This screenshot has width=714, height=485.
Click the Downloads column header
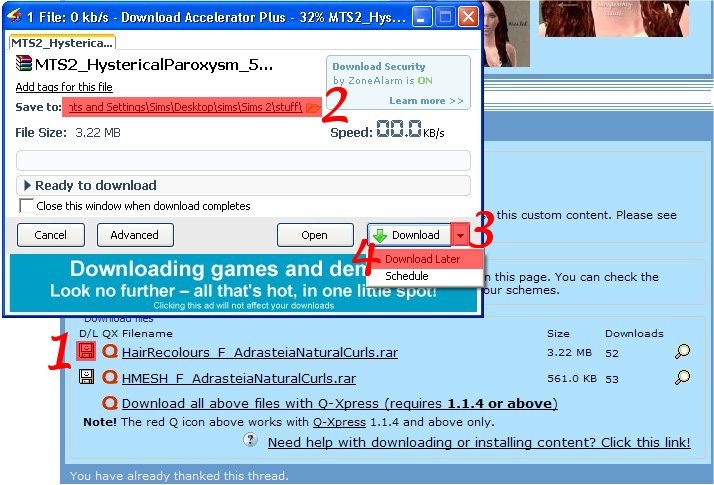tap(634, 334)
